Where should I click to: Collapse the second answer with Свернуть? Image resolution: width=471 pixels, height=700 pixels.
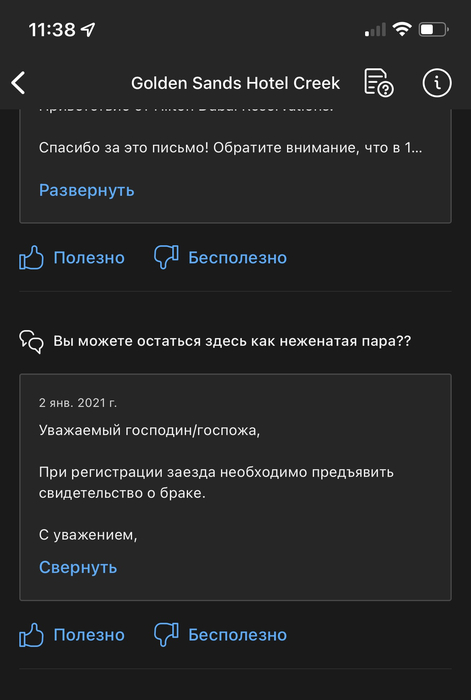tap(78, 567)
